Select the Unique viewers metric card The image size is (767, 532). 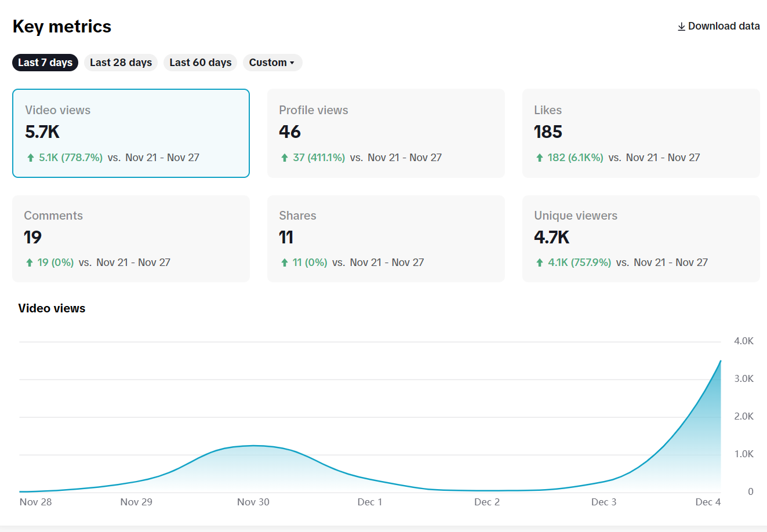pyautogui.click(x=641, y=239)
